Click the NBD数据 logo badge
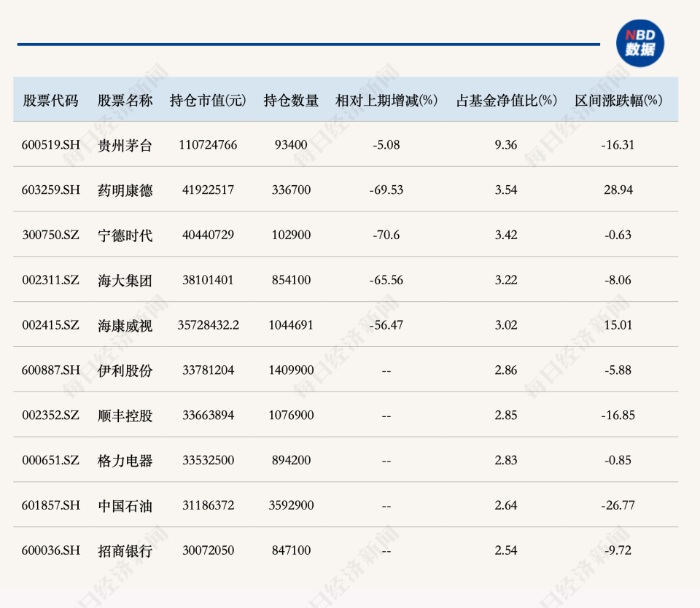Image resolution: width=700 pixels, height=608 pixels. (x=639, y=43)
